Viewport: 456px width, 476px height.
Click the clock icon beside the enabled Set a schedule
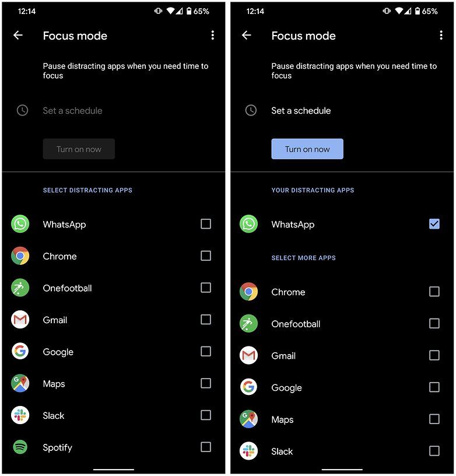(251, 110)
